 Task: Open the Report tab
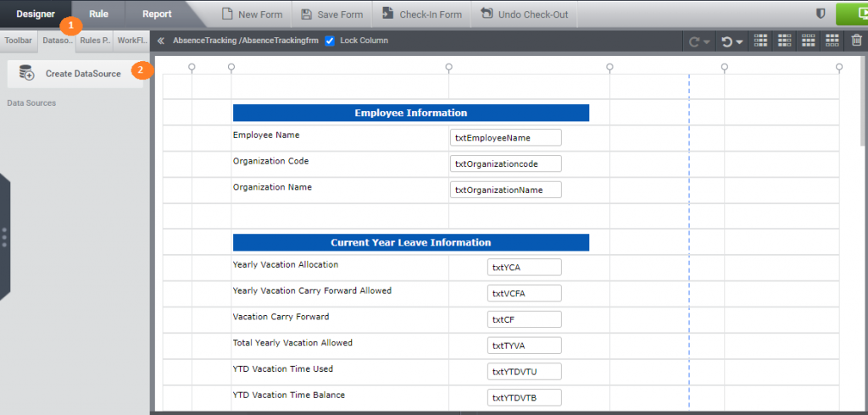coord(157,14)
